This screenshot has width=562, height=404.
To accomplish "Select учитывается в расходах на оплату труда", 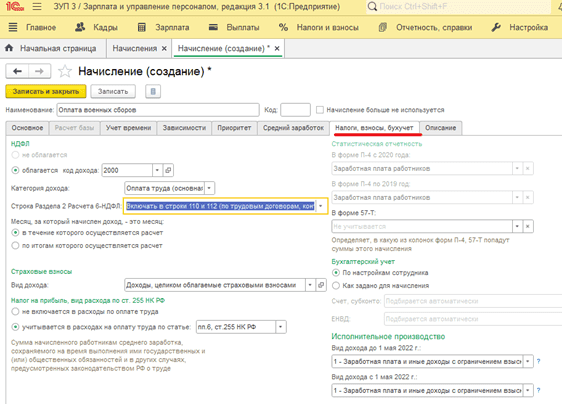I will (x=15, y=327).
